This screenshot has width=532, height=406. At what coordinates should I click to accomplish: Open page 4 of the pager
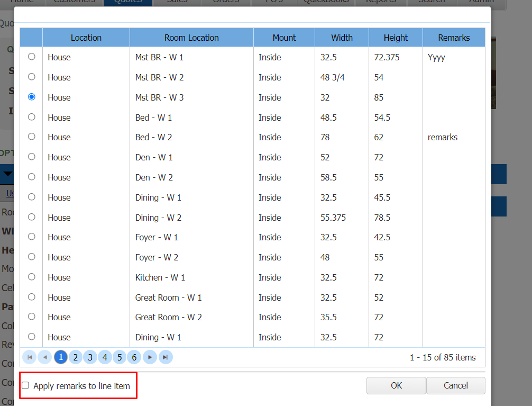105,357
